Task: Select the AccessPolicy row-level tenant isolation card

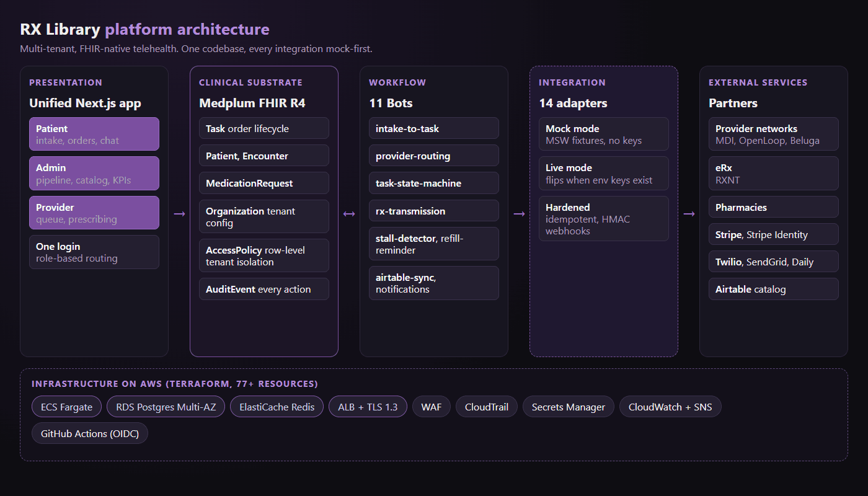Action: (x=264, y=255)
